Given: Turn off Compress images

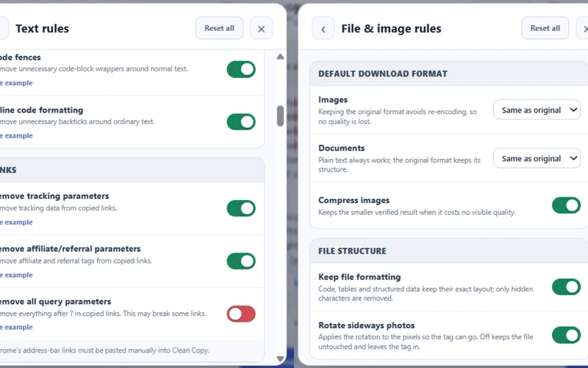Looking at the screenshot, I should 566,205.
